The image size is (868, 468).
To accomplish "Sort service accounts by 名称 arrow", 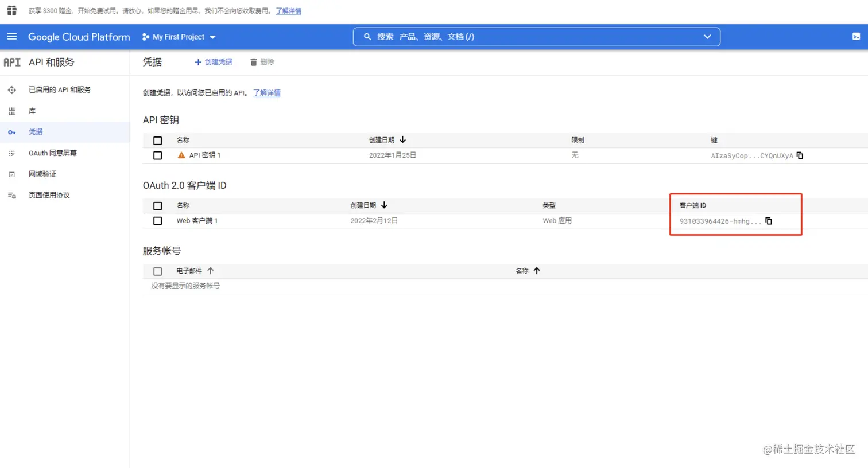I will point(537,271).
